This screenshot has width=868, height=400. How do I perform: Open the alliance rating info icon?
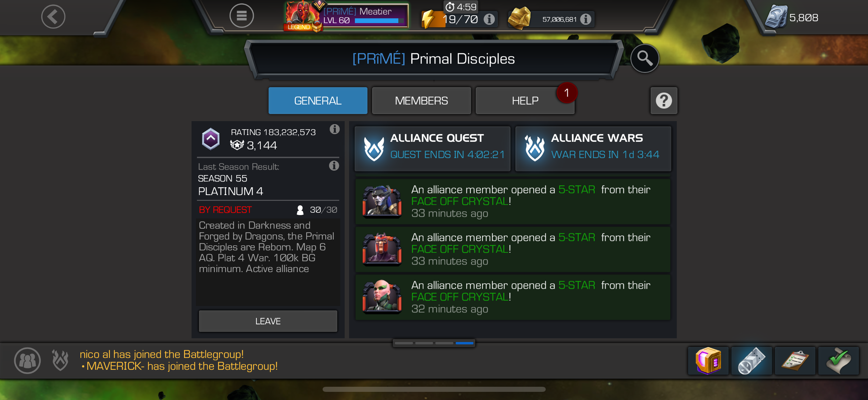(334, 129)
